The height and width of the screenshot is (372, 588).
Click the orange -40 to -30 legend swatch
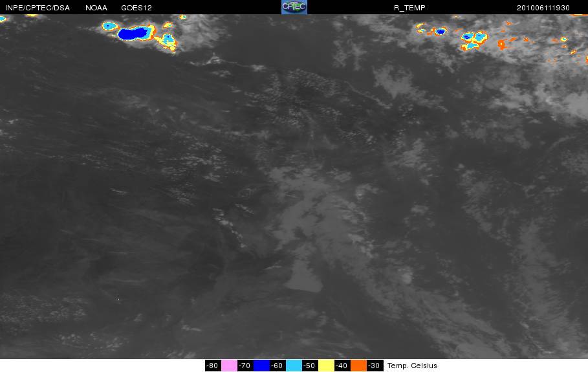[358, 366]
